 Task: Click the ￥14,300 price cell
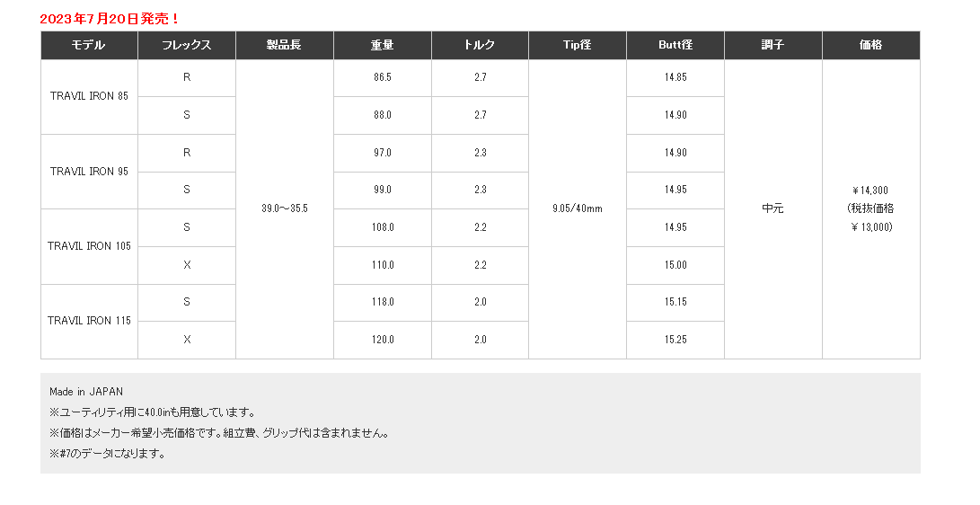point(871,208)
